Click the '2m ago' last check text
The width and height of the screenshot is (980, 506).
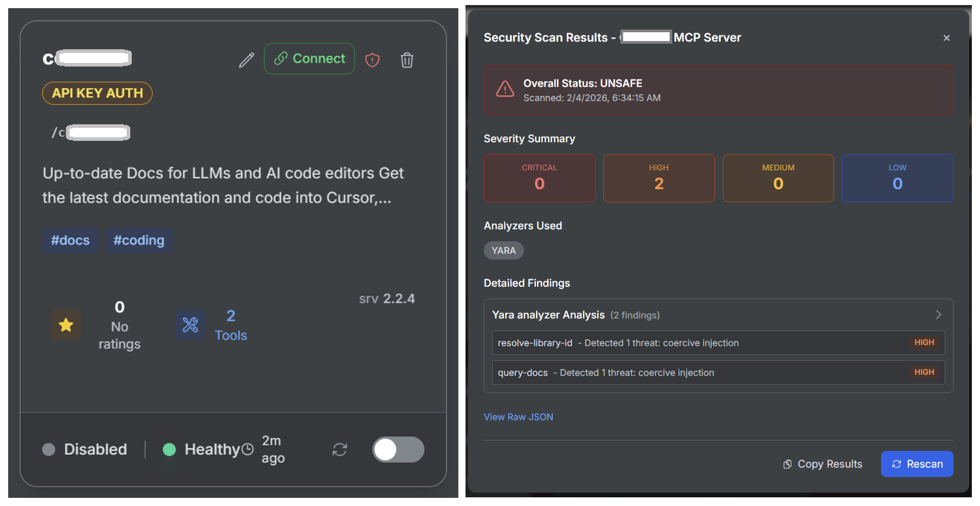click(273, 449)
